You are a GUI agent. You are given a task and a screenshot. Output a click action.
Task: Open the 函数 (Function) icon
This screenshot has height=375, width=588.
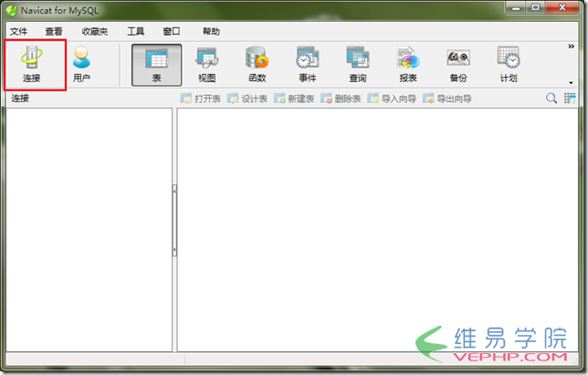pos(257,65)
